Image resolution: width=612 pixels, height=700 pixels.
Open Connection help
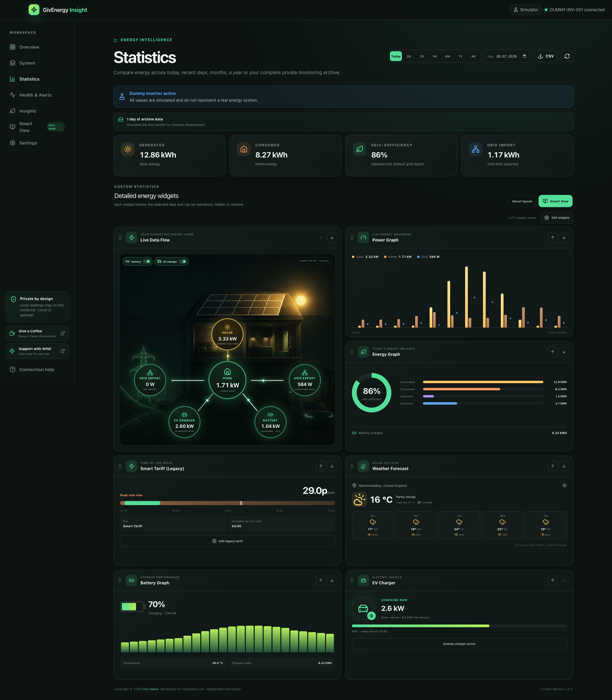[37, 370]
